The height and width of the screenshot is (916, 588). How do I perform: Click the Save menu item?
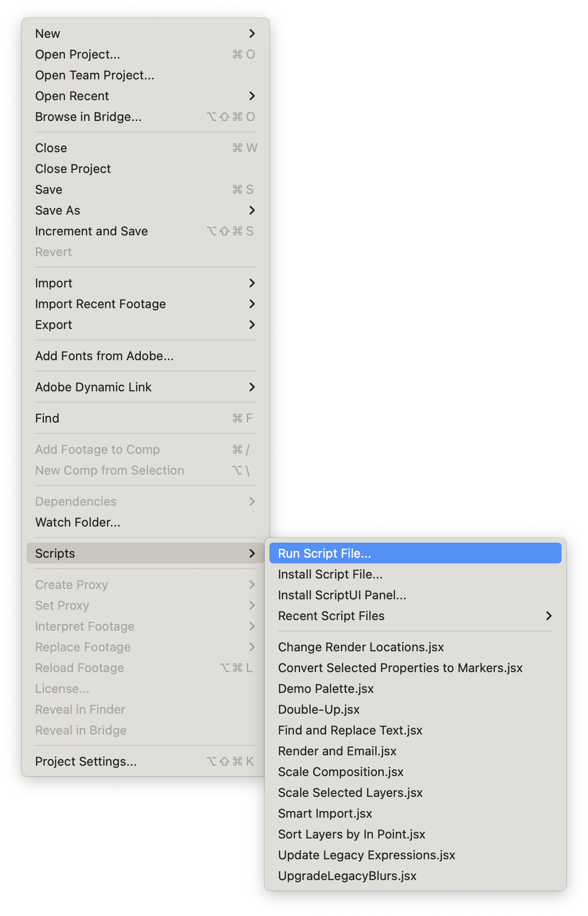point(146,190)
